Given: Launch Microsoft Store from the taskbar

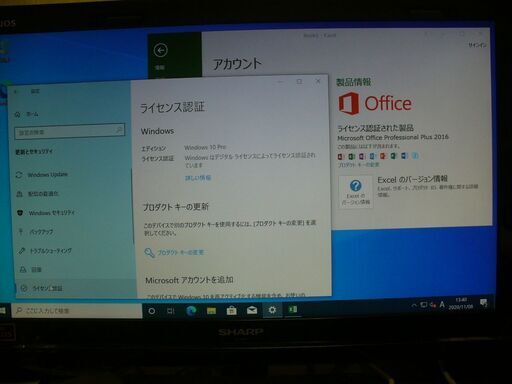Looking at the screenshot, I should pyautogui.click(x=231, y=311).
